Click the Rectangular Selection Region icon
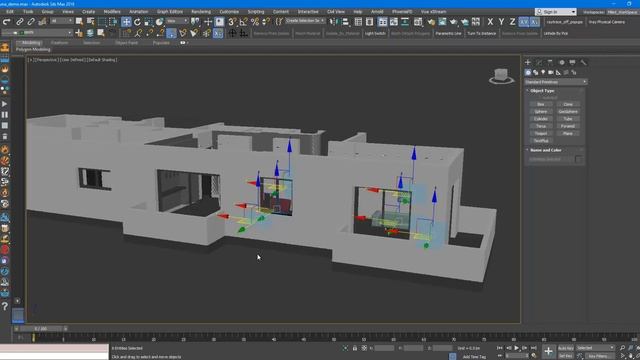 click(x=102, y=22)
